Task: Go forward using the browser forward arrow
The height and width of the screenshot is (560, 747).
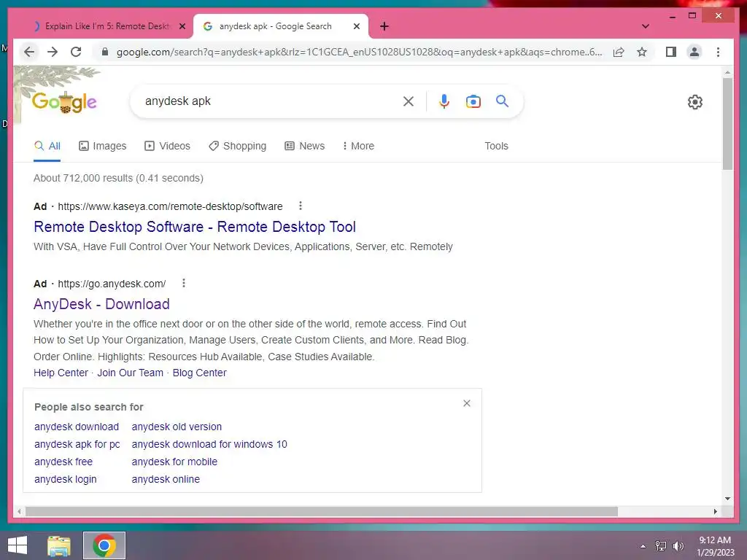Action: click(x=53, y=52)
